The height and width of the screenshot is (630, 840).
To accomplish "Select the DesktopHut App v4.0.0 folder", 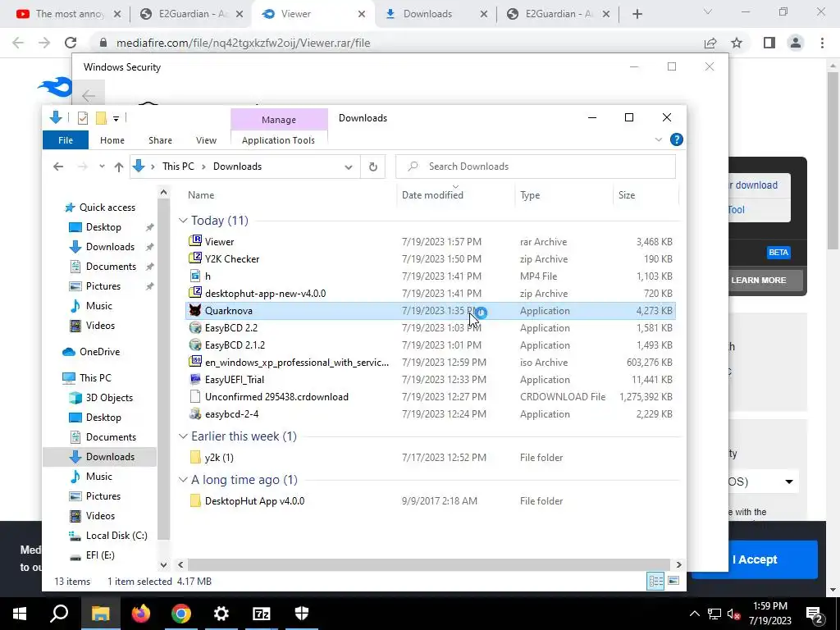I will click(x=430, y=501).
